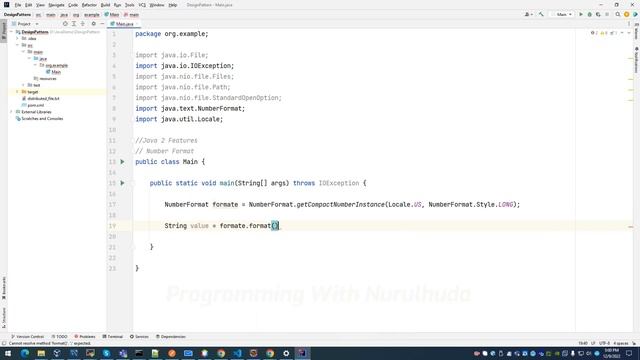640x360 pixels.
Task: Collapse the src folder
Action: (x=18, y=45)
